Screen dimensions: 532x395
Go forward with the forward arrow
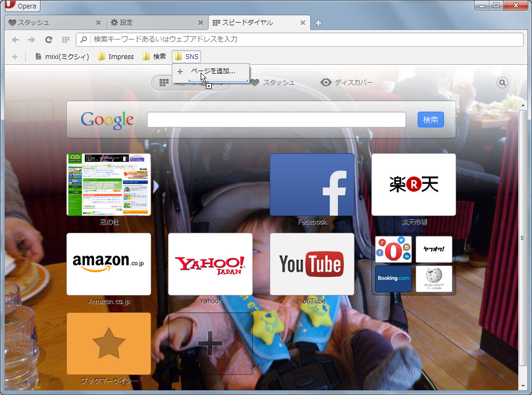32,39
